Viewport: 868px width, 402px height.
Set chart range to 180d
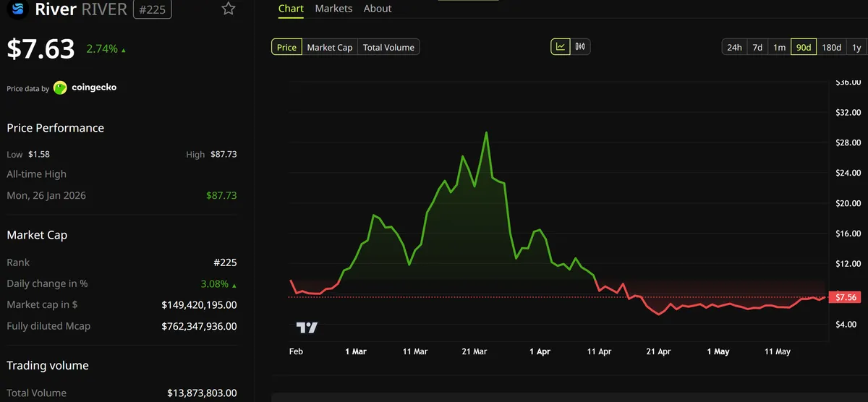point(832,47)
